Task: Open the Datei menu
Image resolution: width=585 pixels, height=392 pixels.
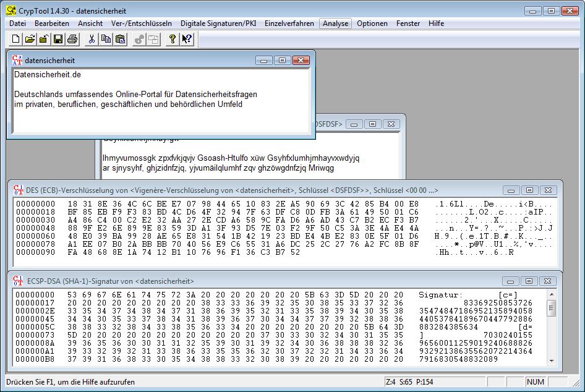Action: (17, 23)
